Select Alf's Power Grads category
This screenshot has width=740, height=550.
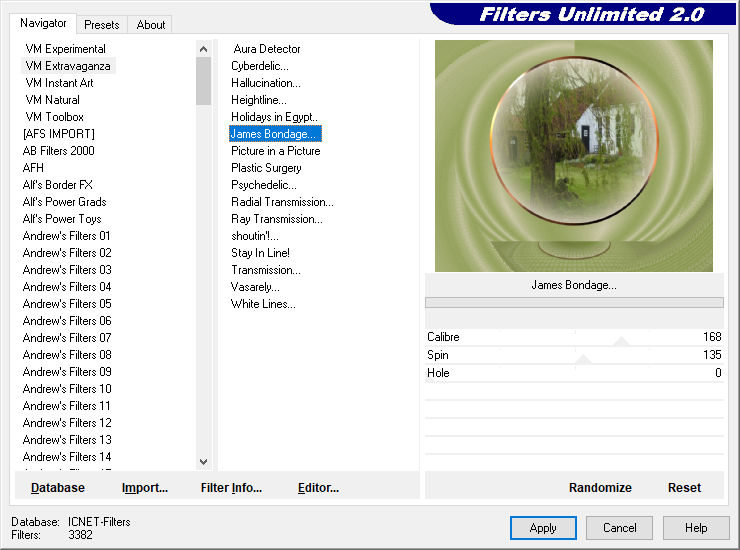pyautogui.click(x=64, y=202)
